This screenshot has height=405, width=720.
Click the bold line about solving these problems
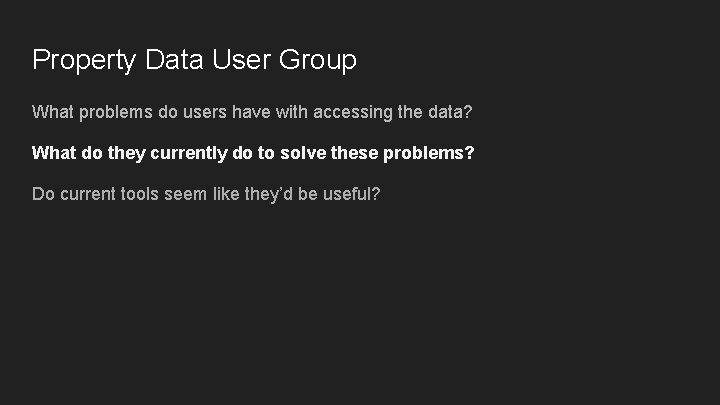253,153
